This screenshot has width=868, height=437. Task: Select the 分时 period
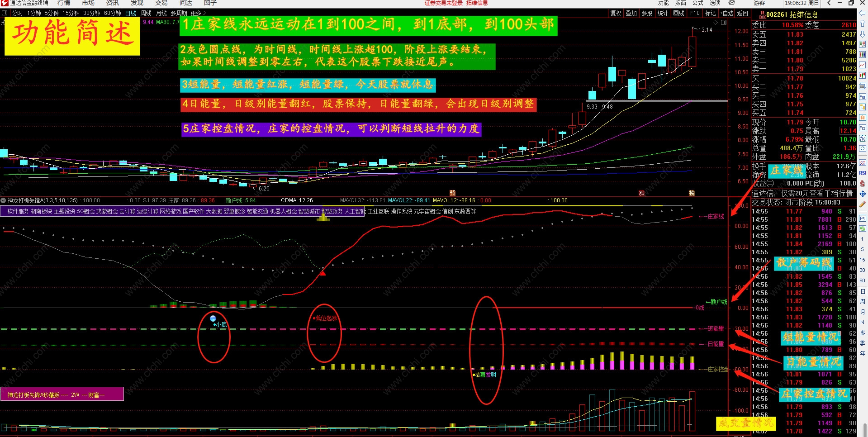pos(18,13)
